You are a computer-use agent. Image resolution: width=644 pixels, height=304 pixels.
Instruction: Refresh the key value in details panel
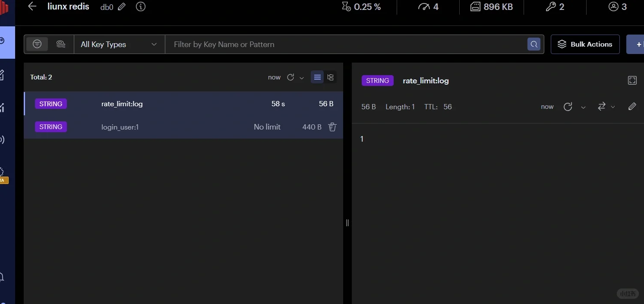(568, 107)
